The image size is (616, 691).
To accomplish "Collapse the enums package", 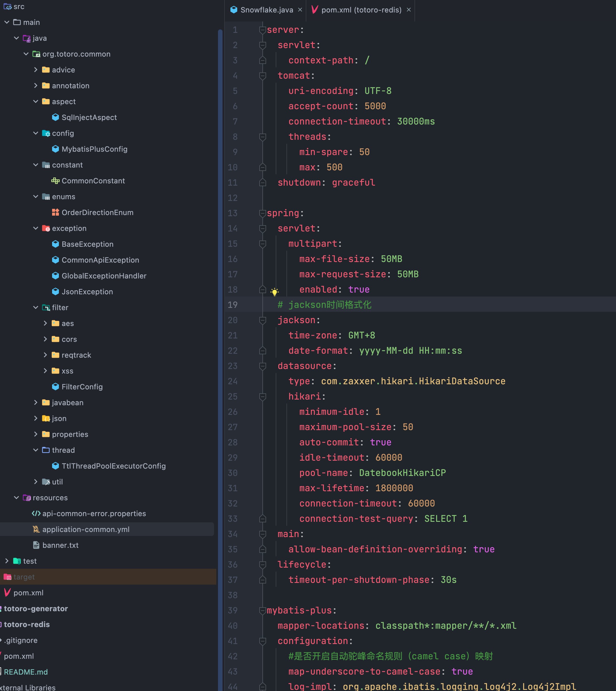I will click(x=36, y=196).
